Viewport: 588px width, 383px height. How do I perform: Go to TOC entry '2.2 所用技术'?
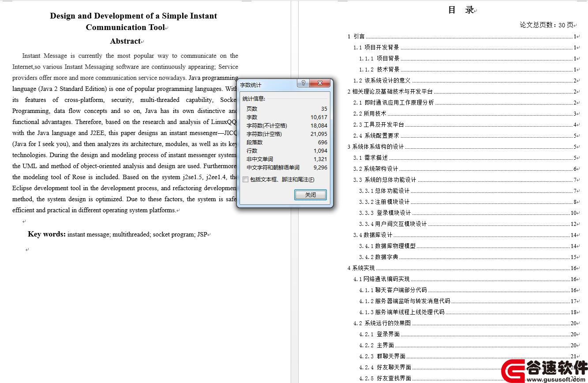(465, 113)
